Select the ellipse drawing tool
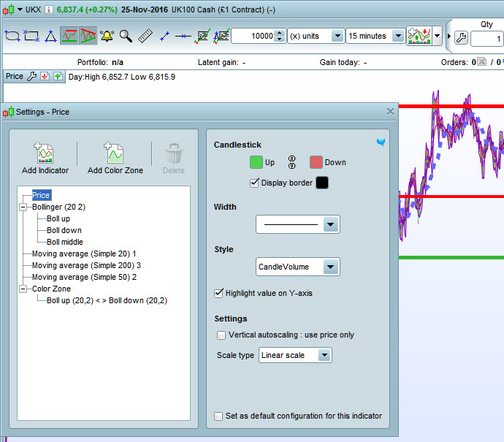This screenshot has width=504, height=442. click(x=12, y=36)
